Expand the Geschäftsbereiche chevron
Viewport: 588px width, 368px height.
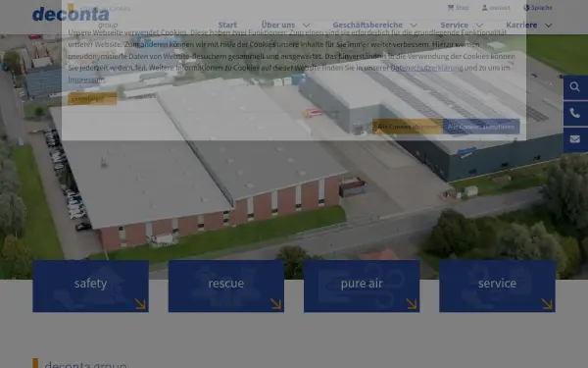(x=414, y=26)
